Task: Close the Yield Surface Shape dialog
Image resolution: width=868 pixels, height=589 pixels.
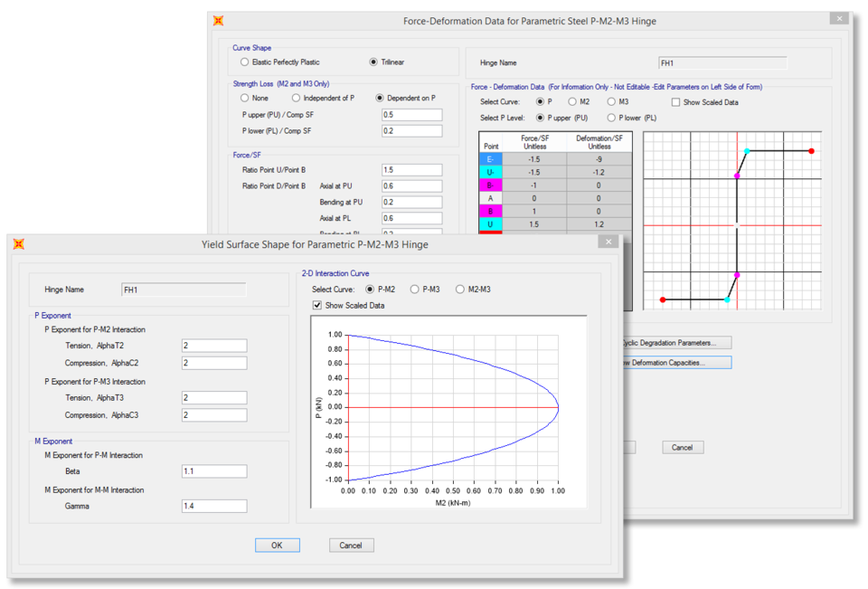Action: (609, 242)
